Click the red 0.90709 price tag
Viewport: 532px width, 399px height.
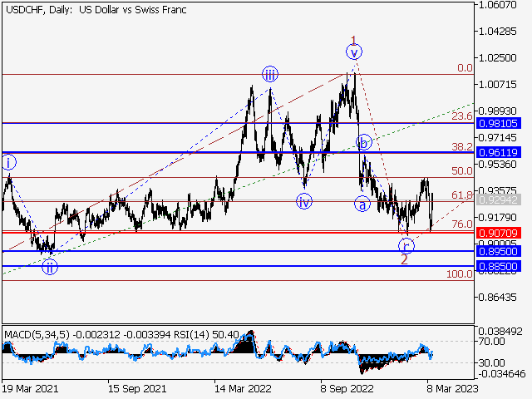(x=499, y=233)
